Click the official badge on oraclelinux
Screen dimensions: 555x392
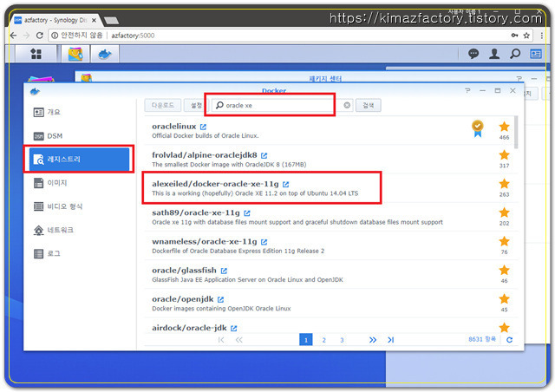[478, 128]
